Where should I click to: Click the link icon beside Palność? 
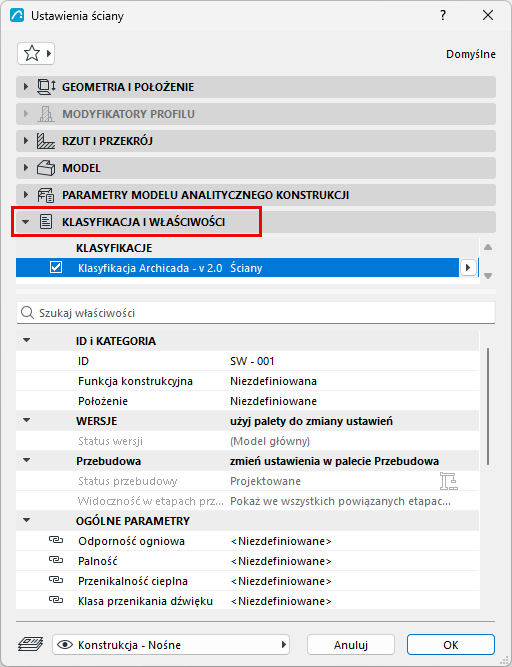(x=56, y=560)
